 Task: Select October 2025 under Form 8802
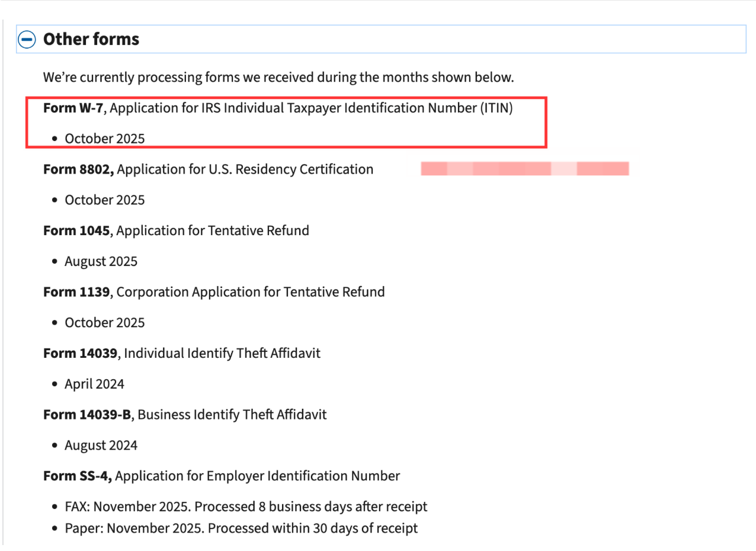[x=104, y=200]
